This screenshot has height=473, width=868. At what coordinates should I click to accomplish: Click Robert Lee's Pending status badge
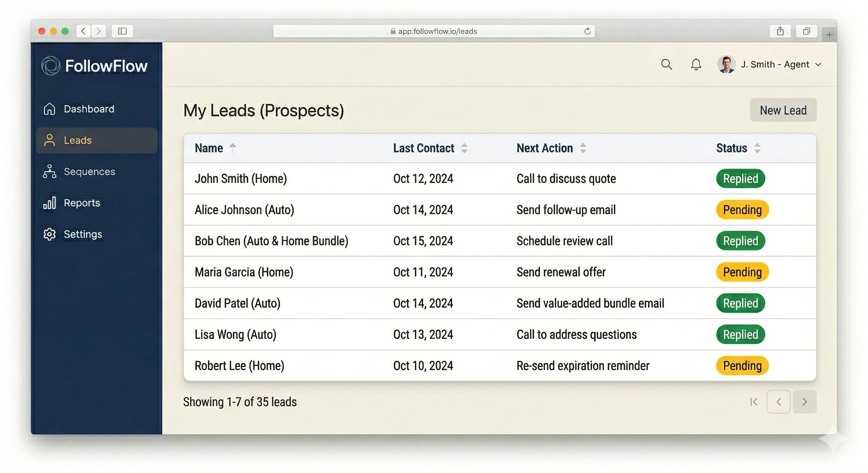(x=742, y=366)
